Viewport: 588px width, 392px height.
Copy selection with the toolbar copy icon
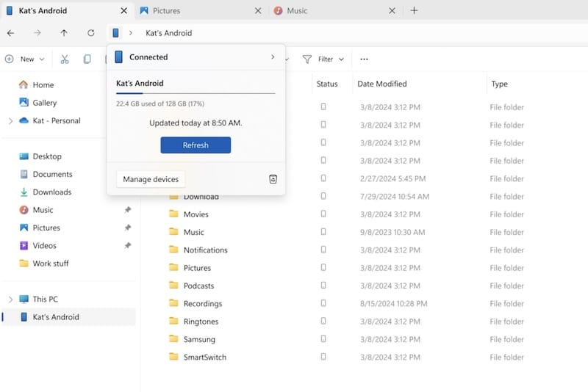pos(87,59)
